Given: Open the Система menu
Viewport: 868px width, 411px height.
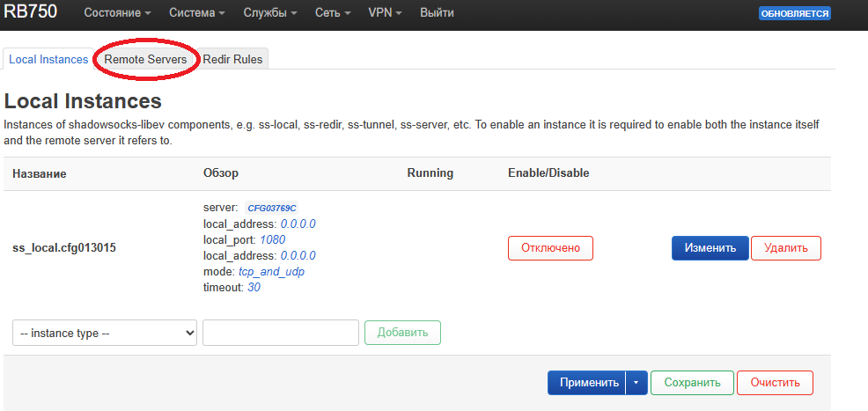Looking at the screenshot, I should [x=196, y=13].
